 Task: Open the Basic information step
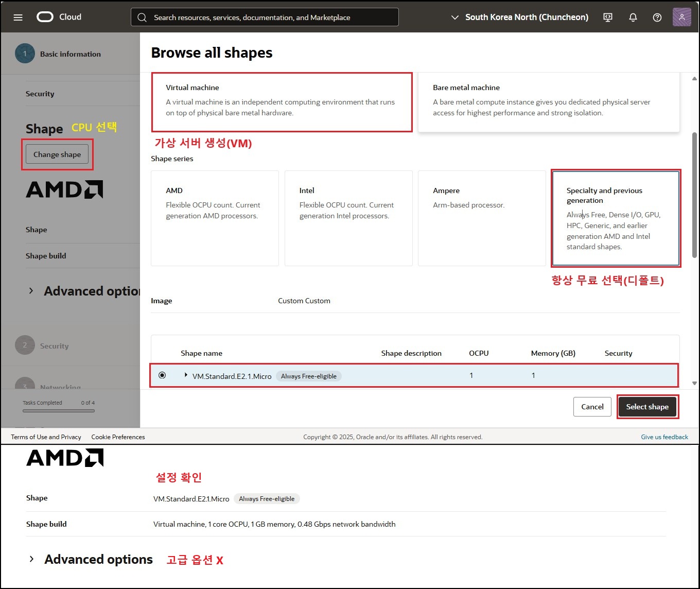pos(71,54)
